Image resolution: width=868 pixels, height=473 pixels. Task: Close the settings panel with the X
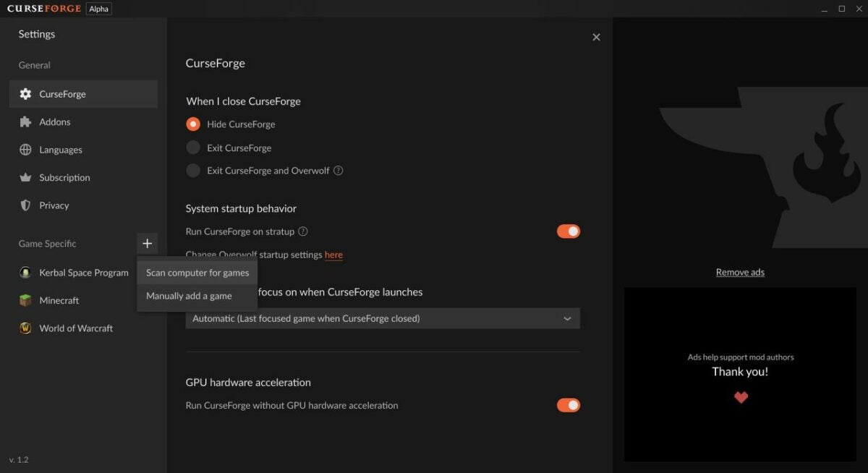tap(596, 37)
